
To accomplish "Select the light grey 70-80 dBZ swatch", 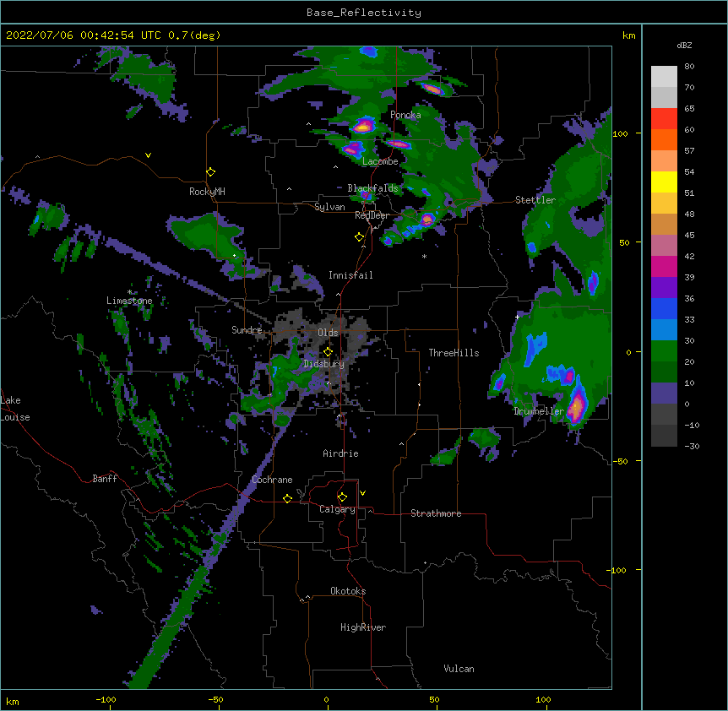I will click(x=664, y=77).
